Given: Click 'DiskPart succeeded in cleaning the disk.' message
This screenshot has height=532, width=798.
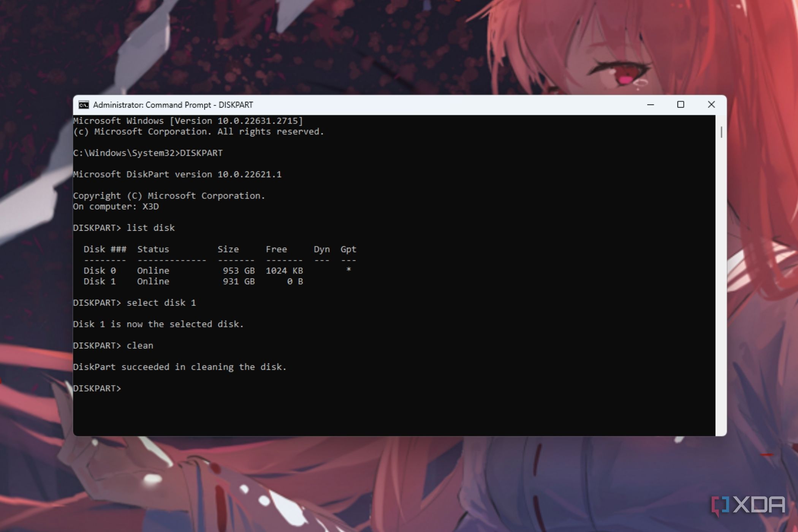Looking at the screenshot, I should pos(180,367).
